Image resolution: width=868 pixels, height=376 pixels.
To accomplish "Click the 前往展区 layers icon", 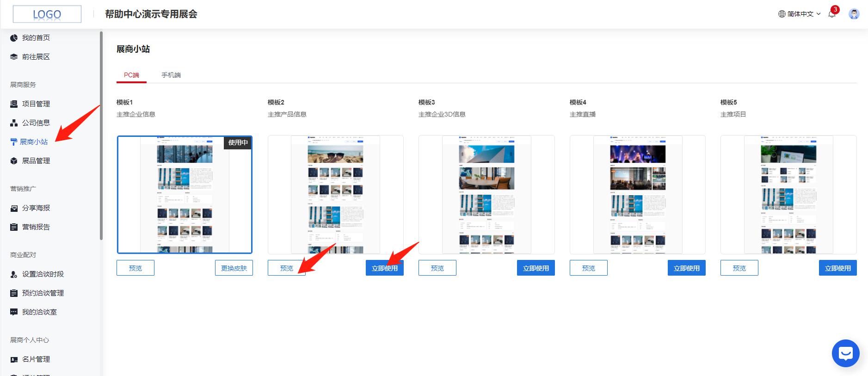I will [14, 57].
